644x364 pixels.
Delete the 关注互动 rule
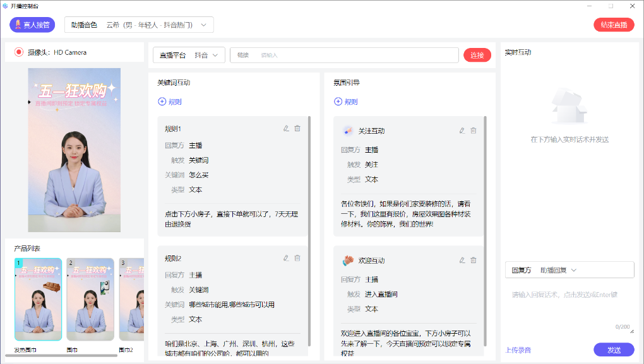pyautogui.click(x=474, y=131)
